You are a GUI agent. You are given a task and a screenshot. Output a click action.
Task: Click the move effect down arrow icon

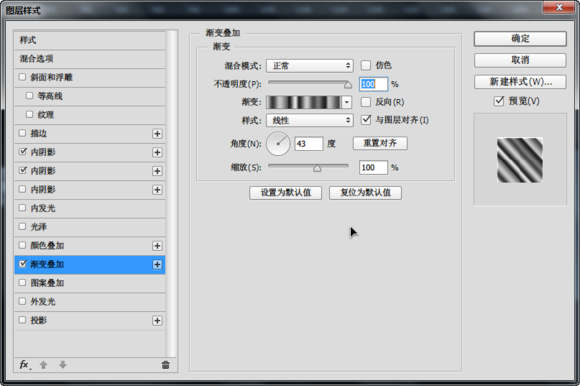63,365
